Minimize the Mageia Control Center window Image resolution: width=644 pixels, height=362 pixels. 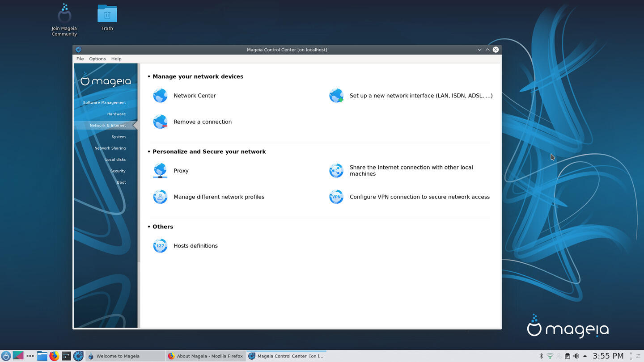(479, 50)
